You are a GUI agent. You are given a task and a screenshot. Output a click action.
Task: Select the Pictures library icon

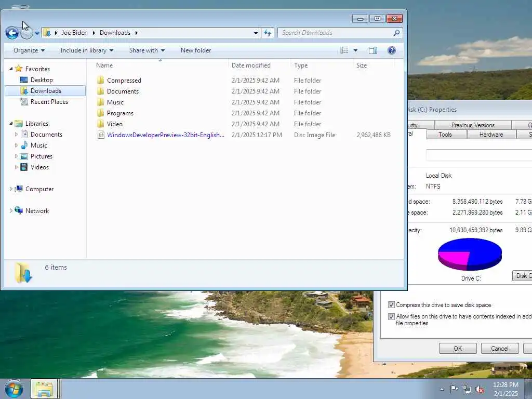click(24, 156)
